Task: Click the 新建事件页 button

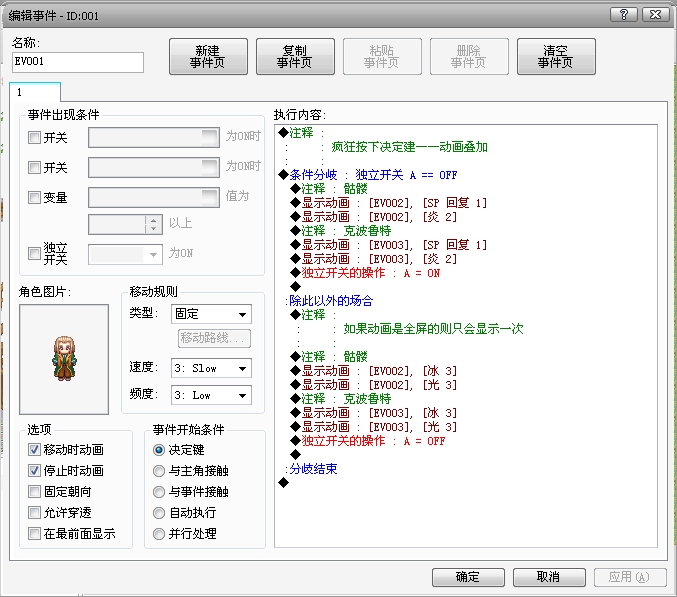Action: click(208, 57)
